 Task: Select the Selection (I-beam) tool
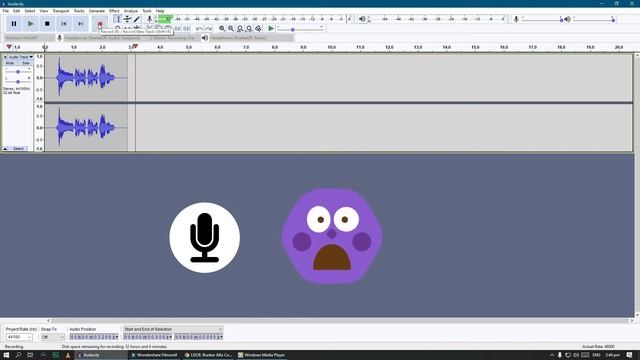point(118,19)
